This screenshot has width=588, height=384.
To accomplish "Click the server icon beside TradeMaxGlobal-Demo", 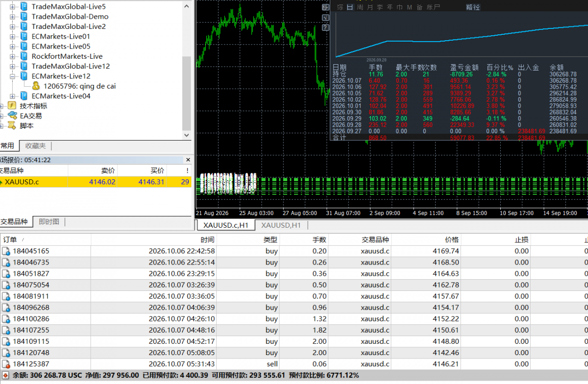I will (24, 17).
